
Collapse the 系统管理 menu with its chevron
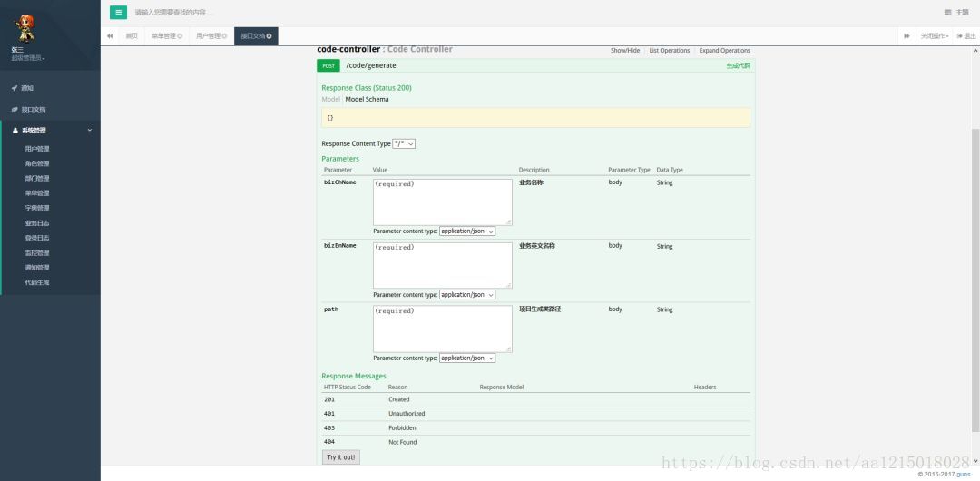89,131
